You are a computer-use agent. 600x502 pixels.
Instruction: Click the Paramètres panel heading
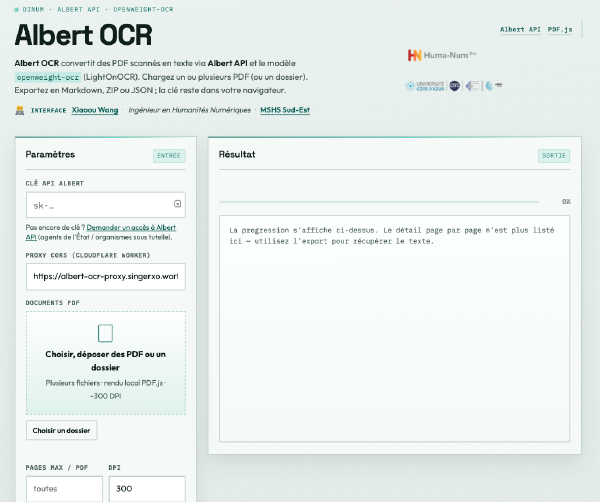[x=50, y=155]
